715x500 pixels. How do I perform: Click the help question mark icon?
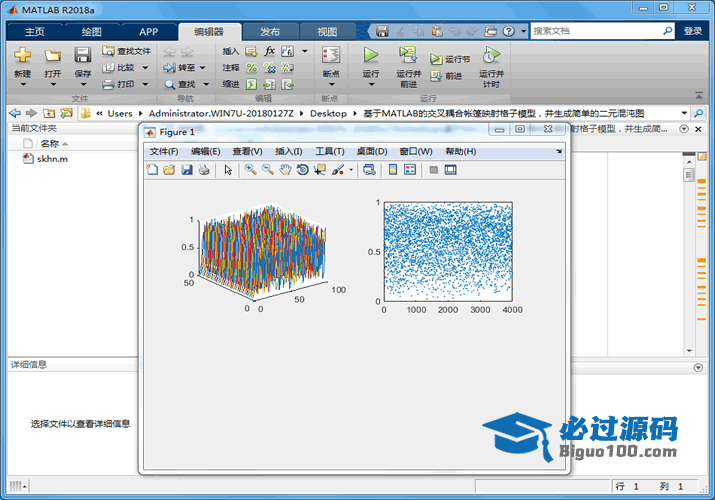(509, 31)
